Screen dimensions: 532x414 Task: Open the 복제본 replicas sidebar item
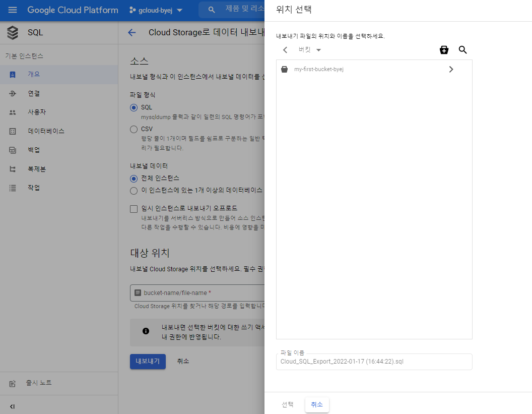tap(59, 169)
